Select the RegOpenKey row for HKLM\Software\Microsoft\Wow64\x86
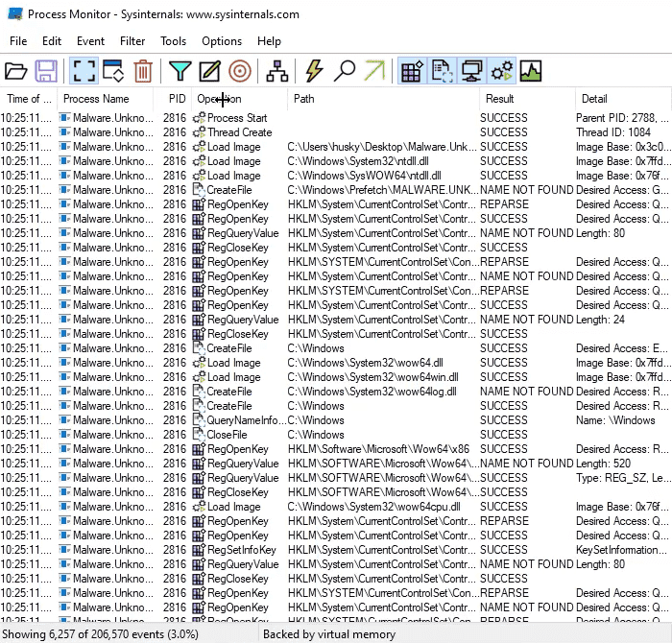 (x=336, y=449)
